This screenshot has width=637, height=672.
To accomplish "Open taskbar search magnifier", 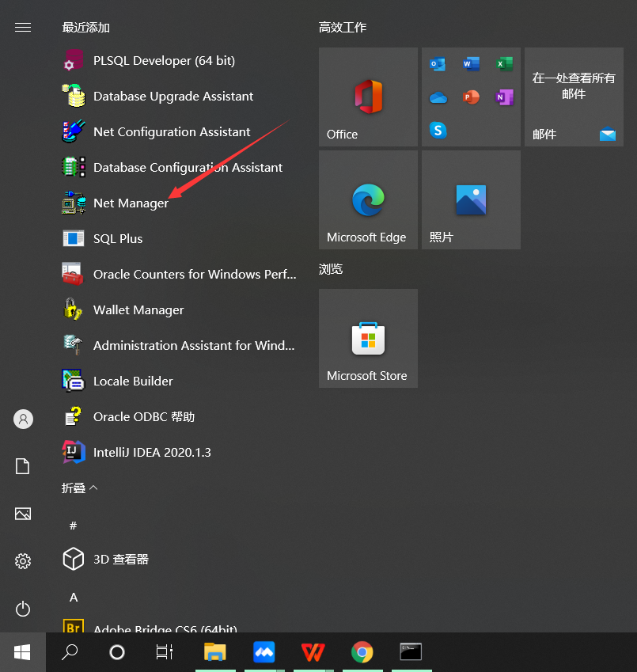I will 70,652.
